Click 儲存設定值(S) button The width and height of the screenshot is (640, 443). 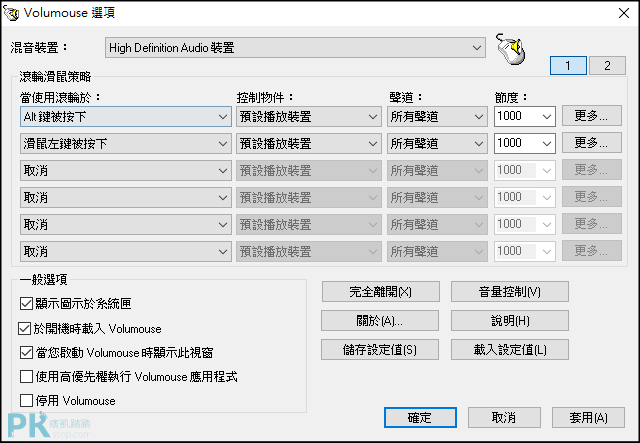pyautogui.click(x=380, y=350)
